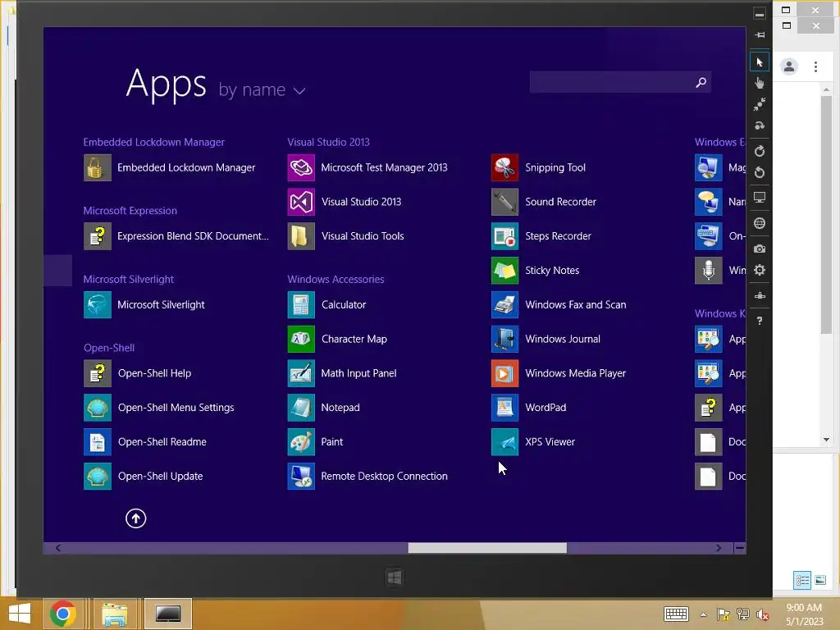Click the horizontal scrollbar left arrow
Viewport: 840px width, 630px height.
coord(58,548)
